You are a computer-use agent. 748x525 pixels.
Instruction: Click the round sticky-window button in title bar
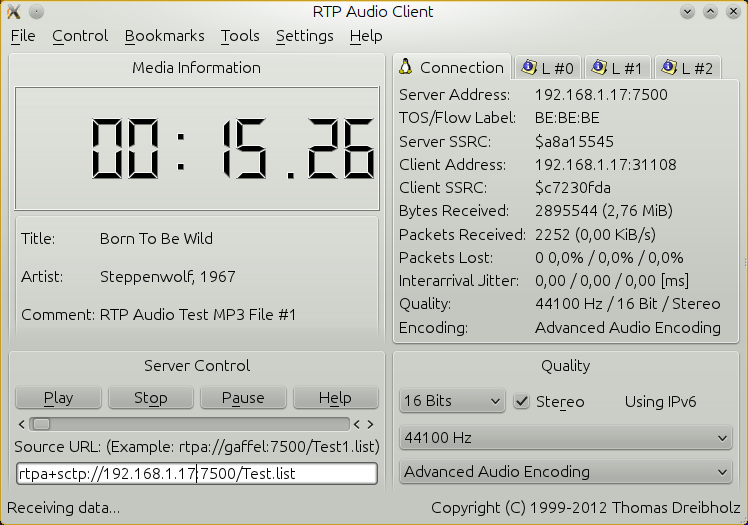click(37, 11)
